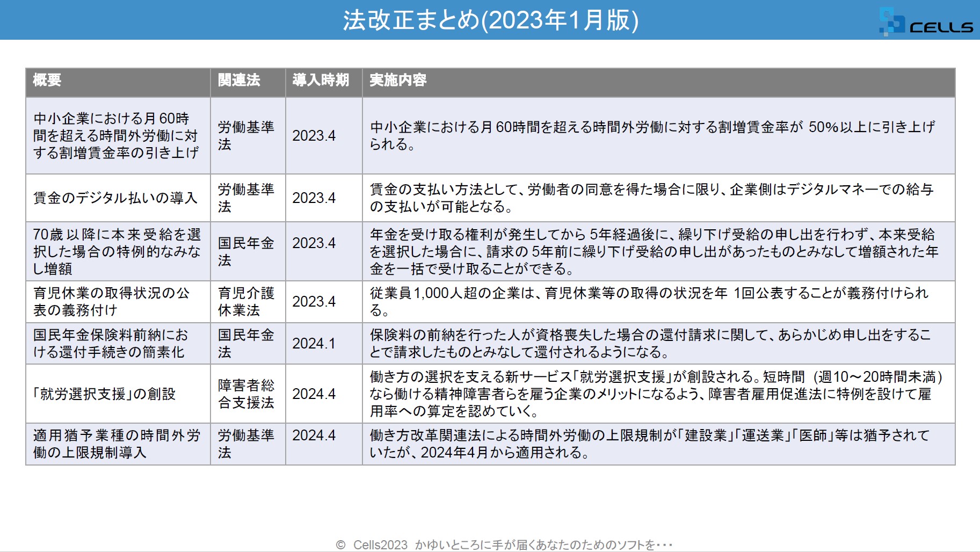Screen dimensions: 980x552
Task: Click 2023.4 date in the 割増賃金率 row
Action: click(324, 135)
